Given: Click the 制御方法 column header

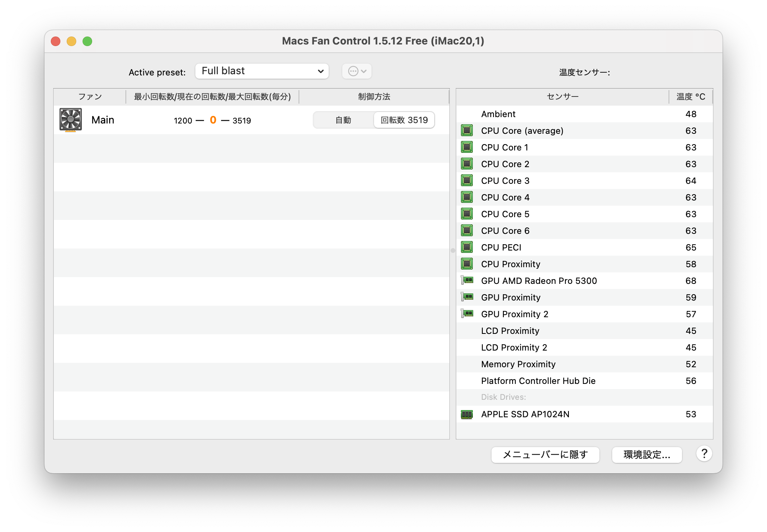Looking at the screenshot, I should 374,96.
